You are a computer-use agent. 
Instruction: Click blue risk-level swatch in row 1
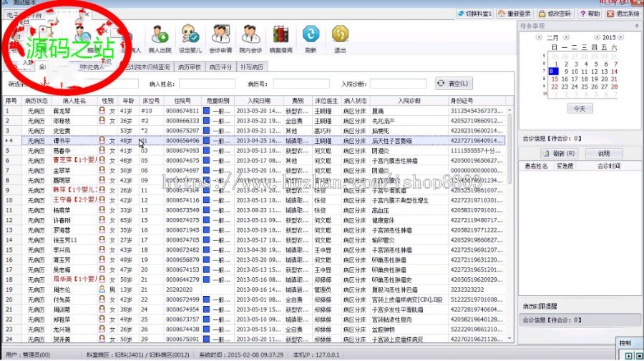pos(207,111)
